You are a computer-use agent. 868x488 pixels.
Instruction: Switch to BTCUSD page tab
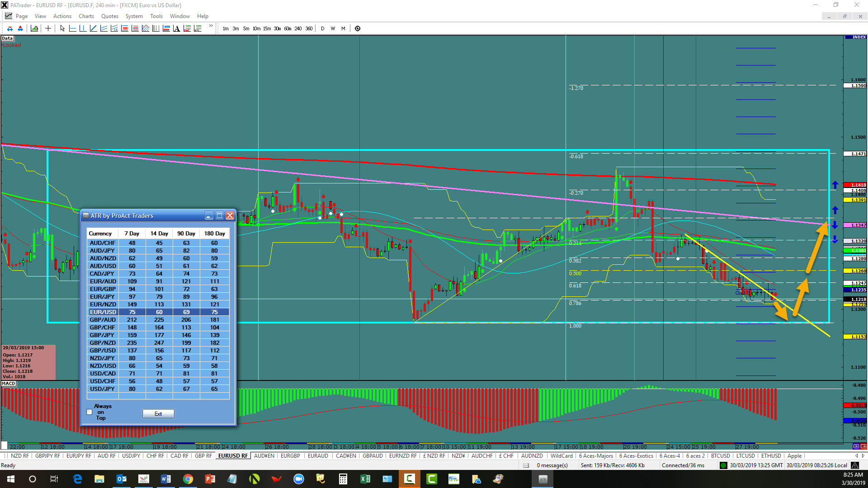click(720, 456)
